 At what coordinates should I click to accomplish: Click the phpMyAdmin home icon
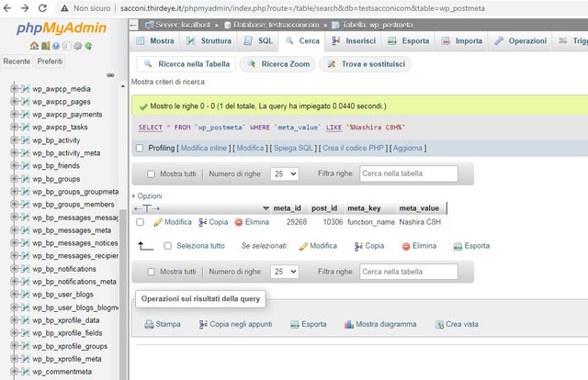(34, 46)
